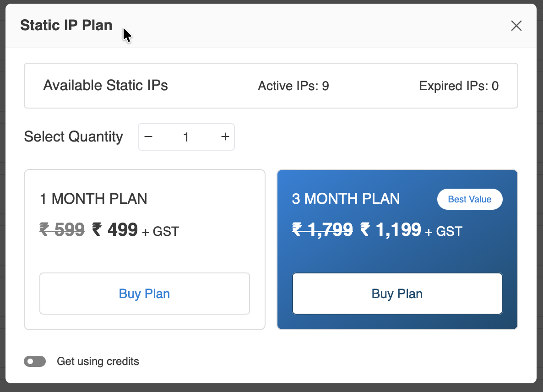Click the Get using credits label
This screenshot has height=392, width=543.
point(98,361)
